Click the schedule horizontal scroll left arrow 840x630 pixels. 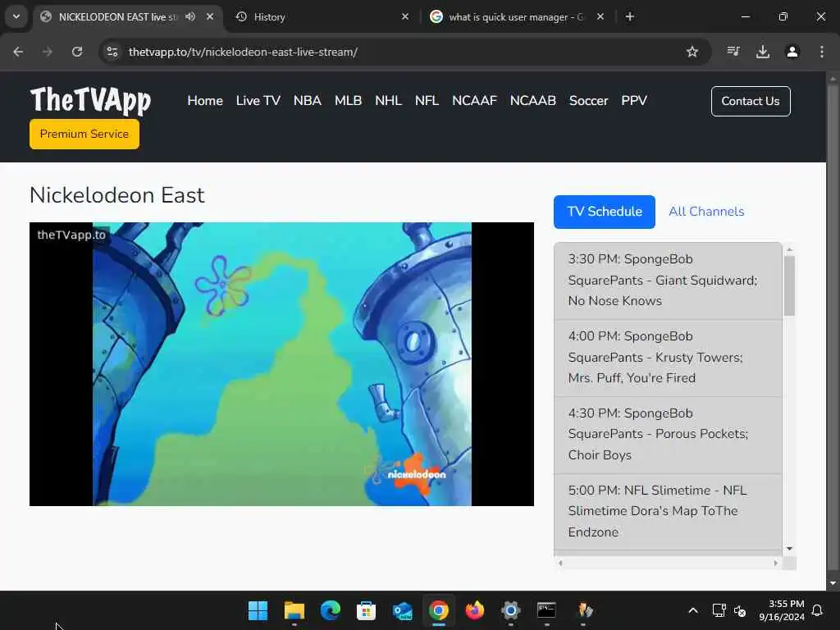560,563
